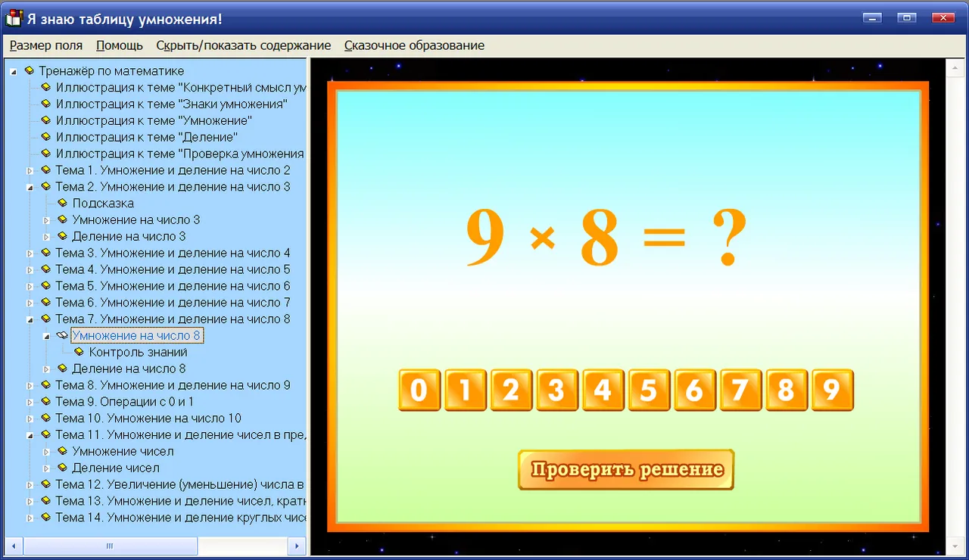This screenshot has width=969, height=560.
Task: Open the "Размер поля" menu
Action: pyautogui.click(x=46, y=45)
